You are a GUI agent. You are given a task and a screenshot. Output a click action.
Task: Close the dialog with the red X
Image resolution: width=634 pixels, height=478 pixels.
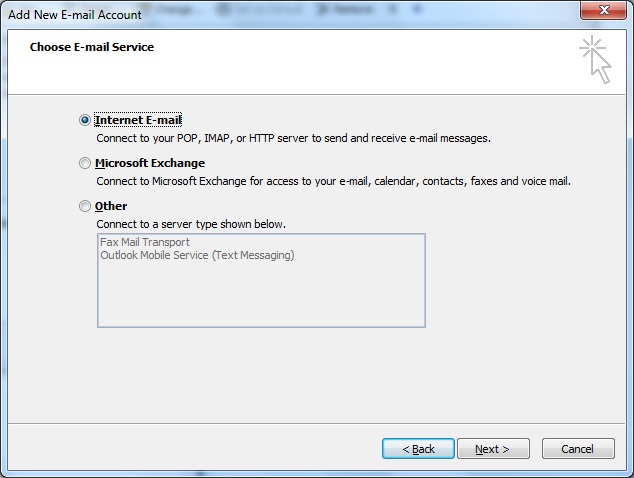[x=603, y=10]
